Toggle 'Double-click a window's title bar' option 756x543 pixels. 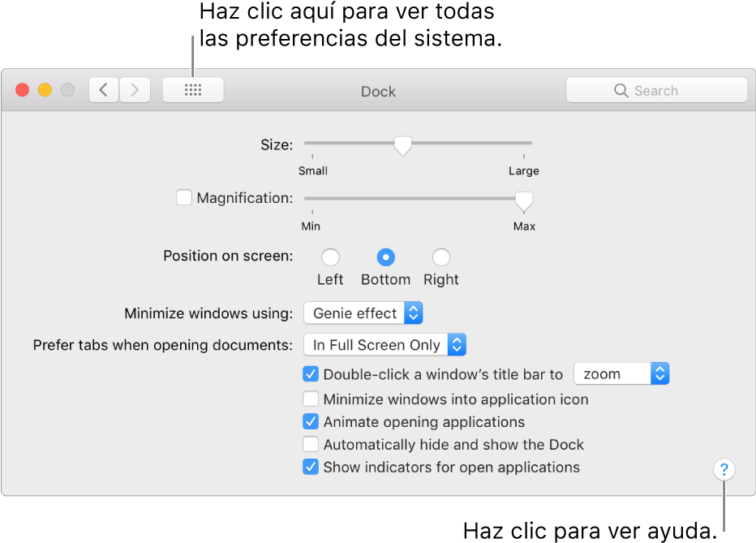pos(311,373)
